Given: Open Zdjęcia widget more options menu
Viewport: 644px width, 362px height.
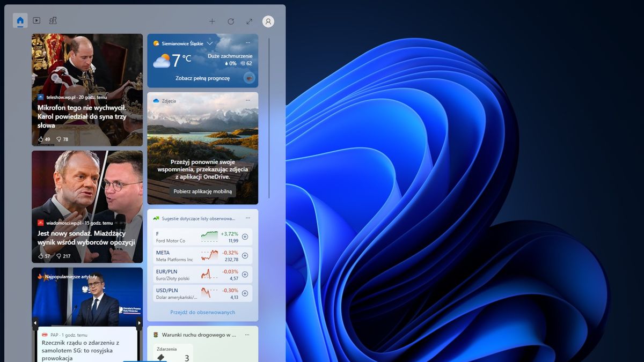Looking at the screenshot, I should [248, 100].
